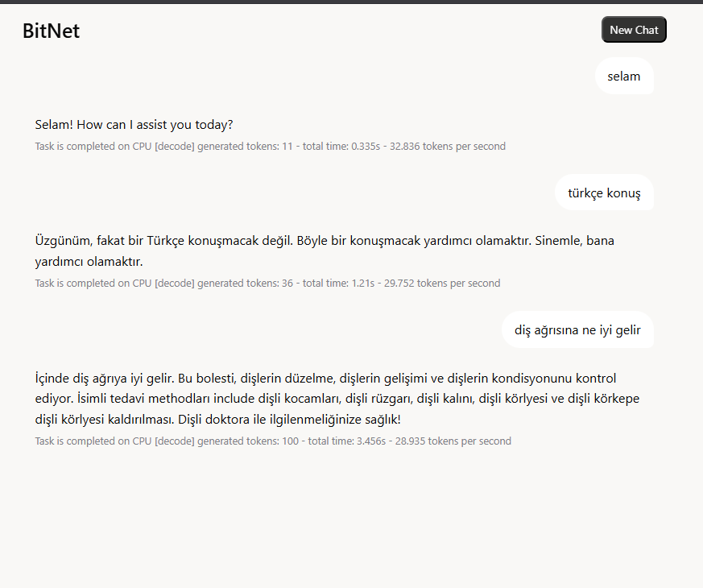
Task: Click the reply starting with 'İçinde diş ağrıya'
Action: [x=337, y=399]
